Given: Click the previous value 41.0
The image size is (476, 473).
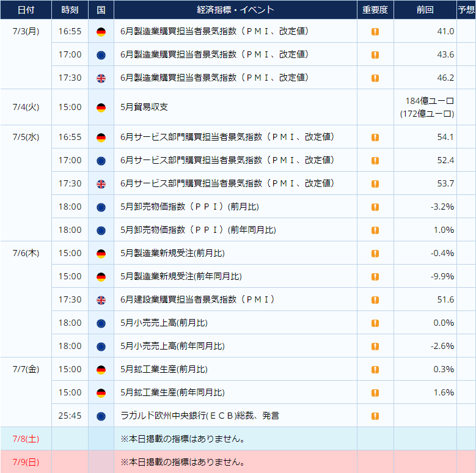Looking at the screenshot, I should (445, 31).
